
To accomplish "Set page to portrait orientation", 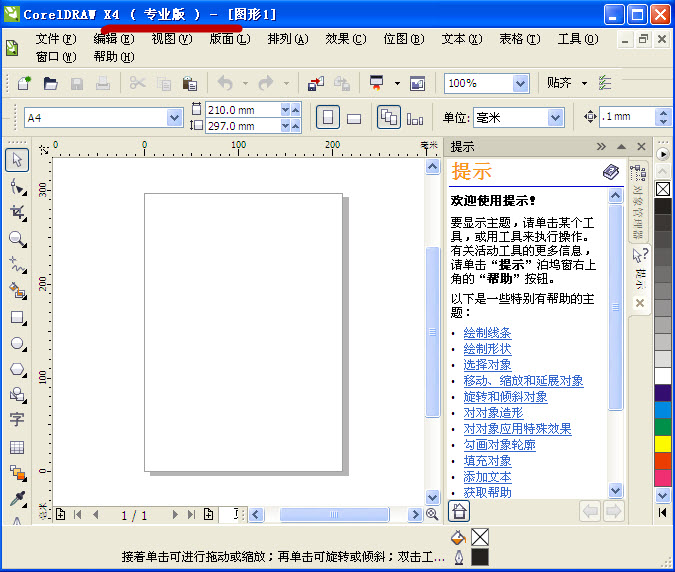I will pos(328,117).
